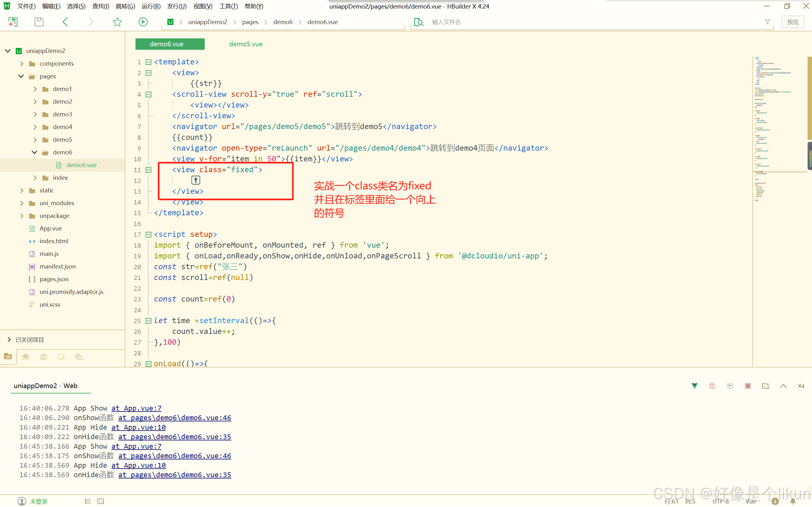Click the back navigation arrow
This screenshot has height=507, width=812.
pos(65,22)
